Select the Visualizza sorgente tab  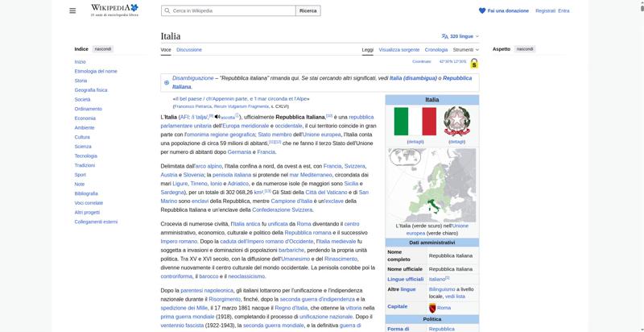click(x=398, y=50)
